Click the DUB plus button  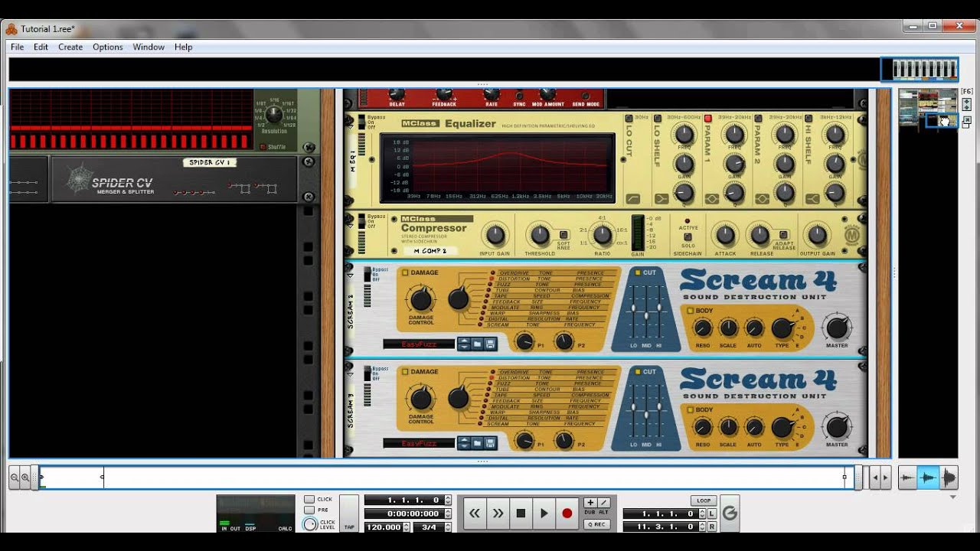pos(590,503)
